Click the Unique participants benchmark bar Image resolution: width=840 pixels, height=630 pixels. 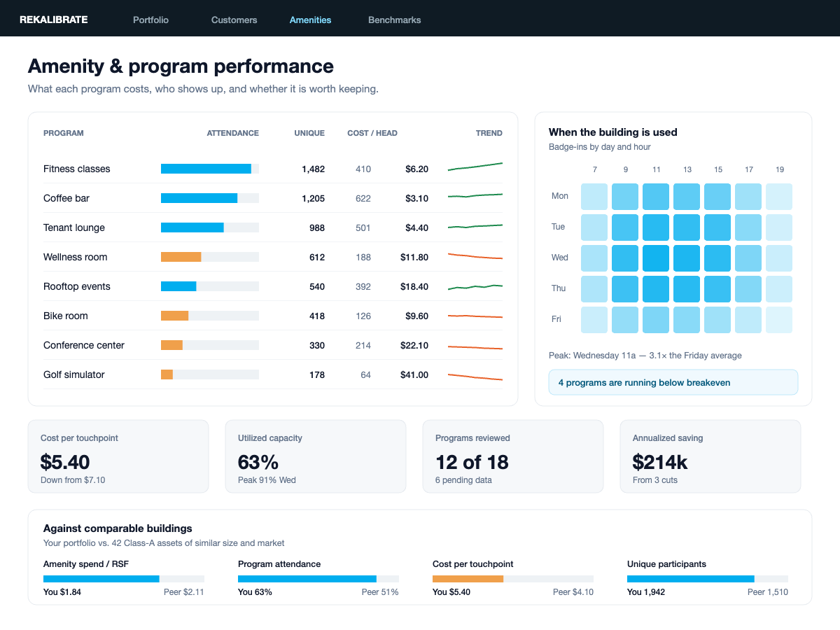[x=708, y=579]
